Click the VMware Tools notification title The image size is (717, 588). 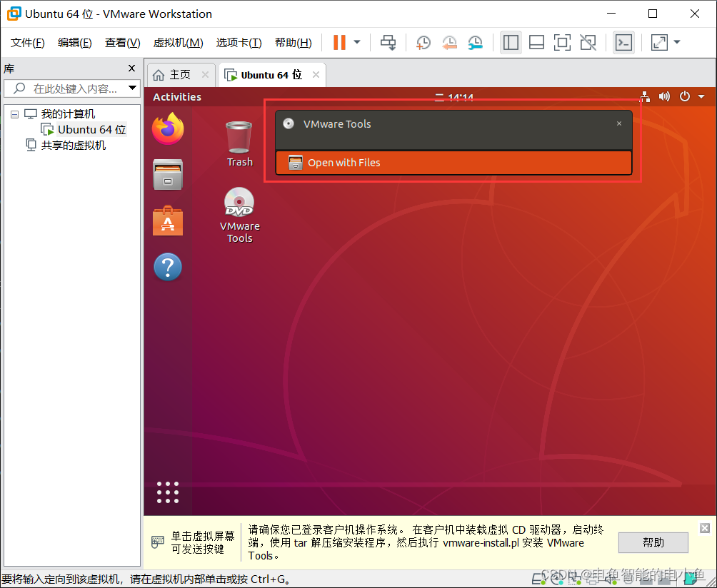(337, 124)
